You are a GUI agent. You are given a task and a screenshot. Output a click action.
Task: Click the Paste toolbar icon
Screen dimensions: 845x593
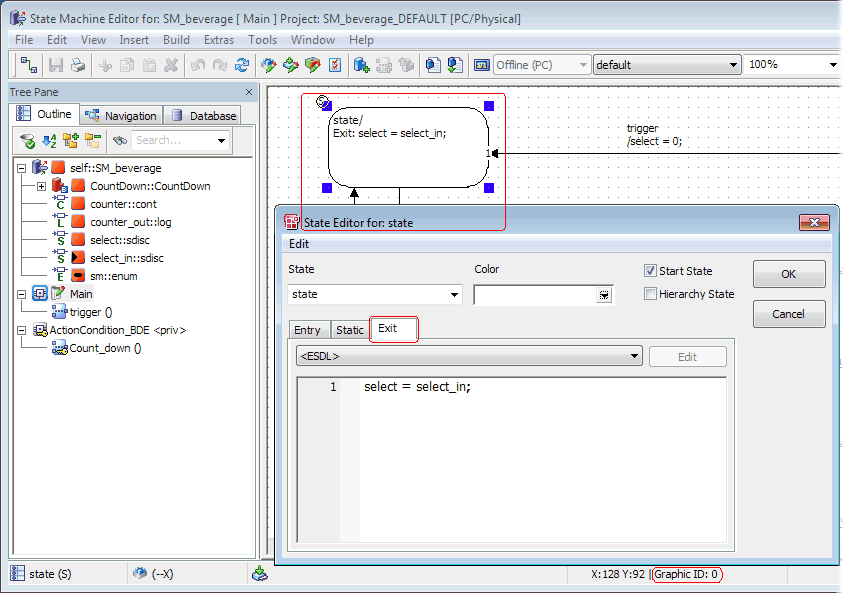(x=149, y=65)
